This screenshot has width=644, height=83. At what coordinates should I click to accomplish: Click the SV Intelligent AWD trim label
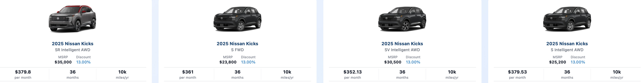coord(402,50)
